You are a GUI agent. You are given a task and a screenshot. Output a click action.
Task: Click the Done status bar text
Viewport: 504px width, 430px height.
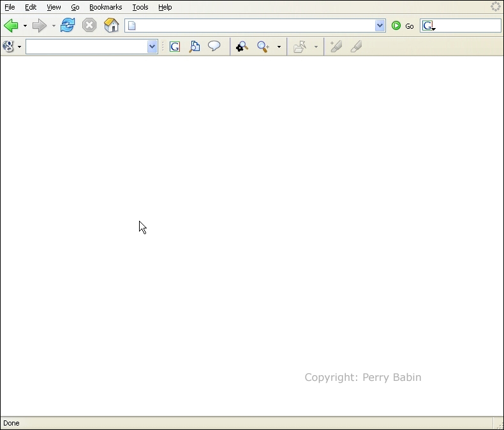point(11,423)
